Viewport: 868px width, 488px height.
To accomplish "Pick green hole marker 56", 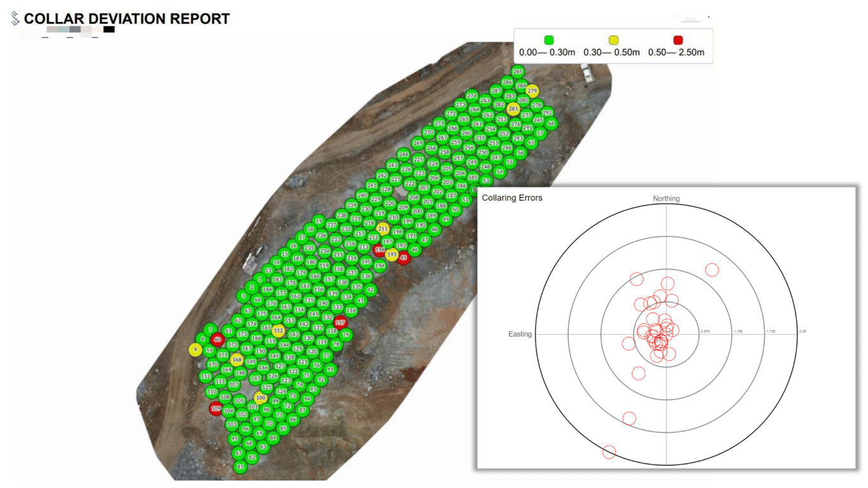I will click(x=520, y=152).
